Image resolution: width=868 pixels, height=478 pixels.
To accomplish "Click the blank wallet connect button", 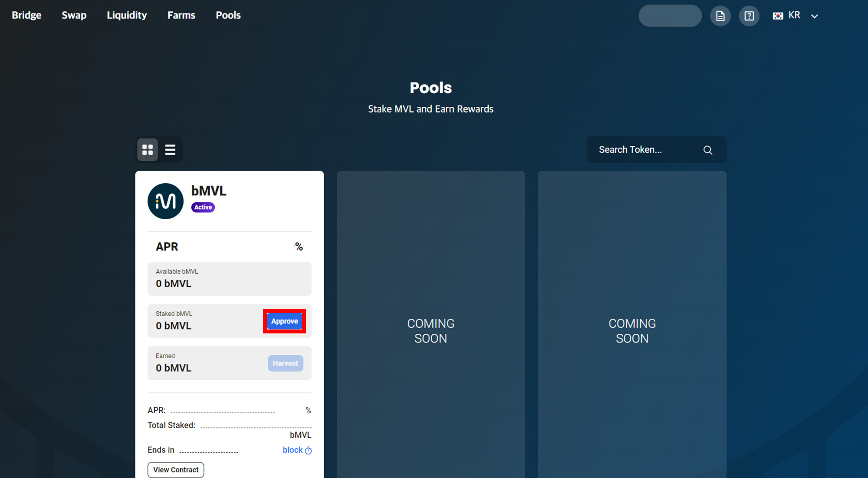I will (670, 16).
